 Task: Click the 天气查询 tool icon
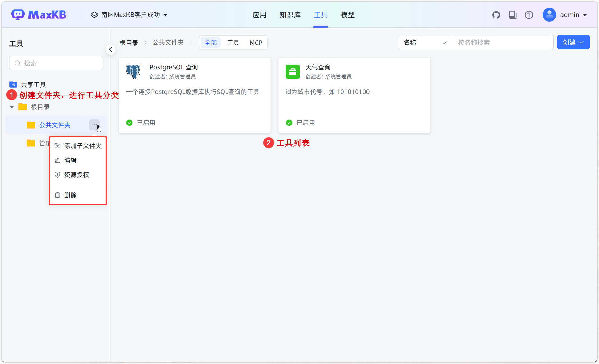pyautogui.click(x=293, y=72)
